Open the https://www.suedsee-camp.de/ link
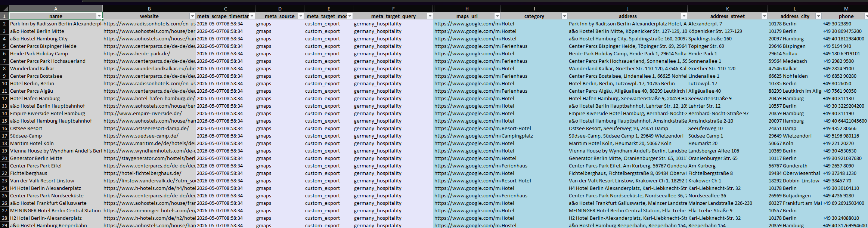The image size is (868, 228). 141,136
